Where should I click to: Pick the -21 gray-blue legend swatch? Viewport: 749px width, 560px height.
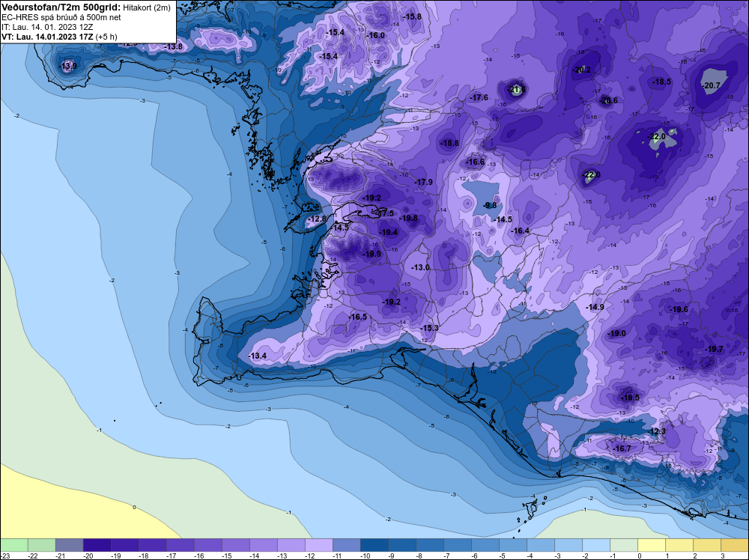coord(69,545)
